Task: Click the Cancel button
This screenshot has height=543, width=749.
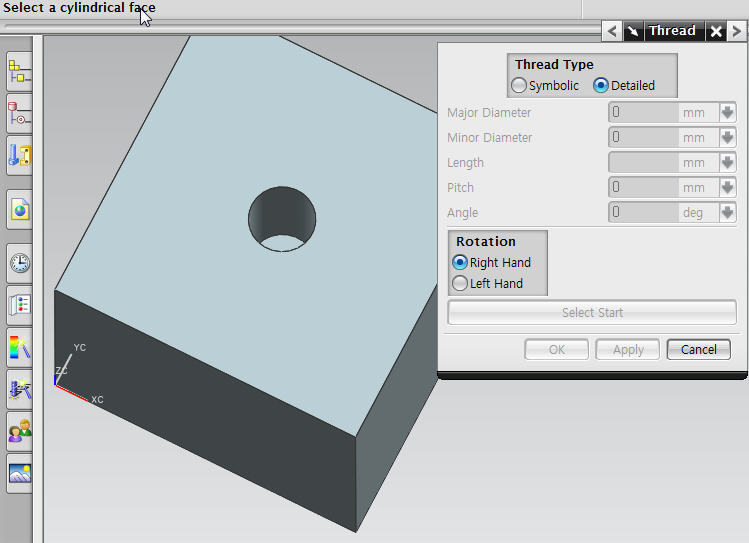Action: (698, 350)
